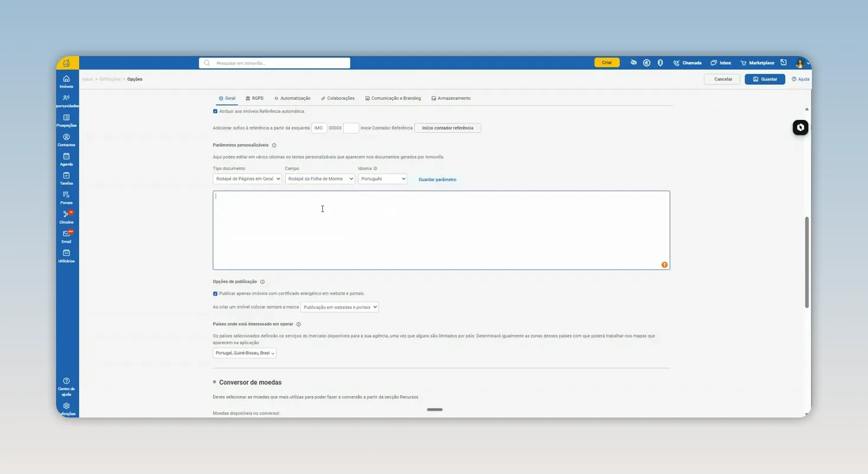
Task: Open the Contactos sidebar icon
Action: pos(66,140)
